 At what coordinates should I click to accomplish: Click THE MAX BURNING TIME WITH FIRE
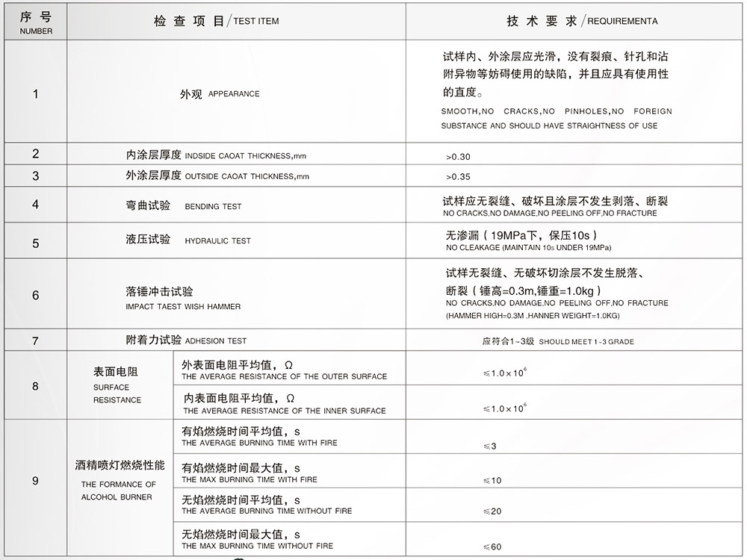pyautogui.click(x=249, y=479)
